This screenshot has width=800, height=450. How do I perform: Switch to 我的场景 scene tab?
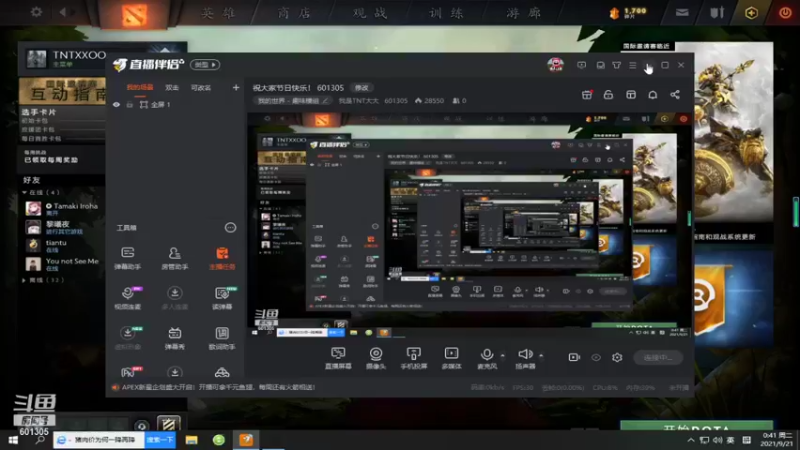(140, 87)
